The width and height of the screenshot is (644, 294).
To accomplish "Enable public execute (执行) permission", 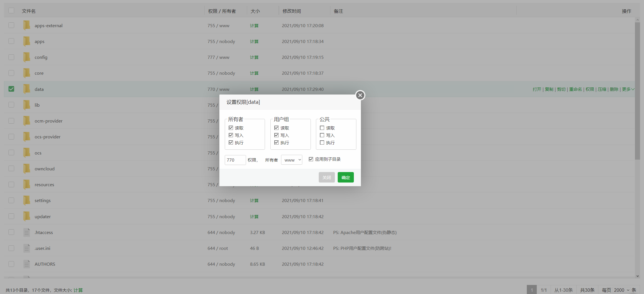I will [322, 143].
